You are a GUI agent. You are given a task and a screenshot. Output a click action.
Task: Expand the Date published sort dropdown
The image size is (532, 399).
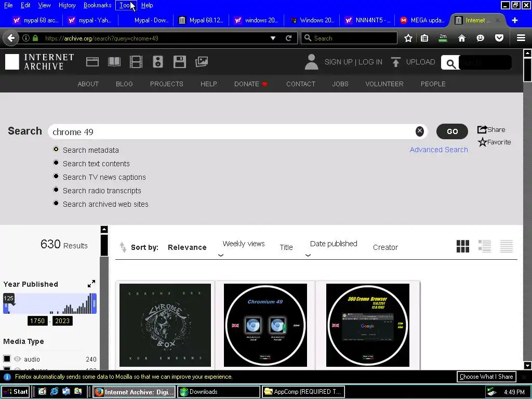[x=308, y=255]
